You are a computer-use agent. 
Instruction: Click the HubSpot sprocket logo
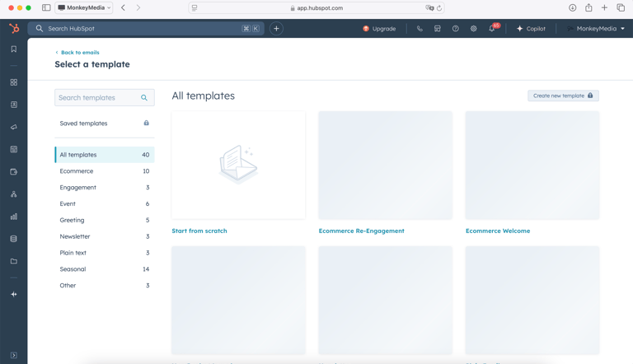click(x=14, y=28)
